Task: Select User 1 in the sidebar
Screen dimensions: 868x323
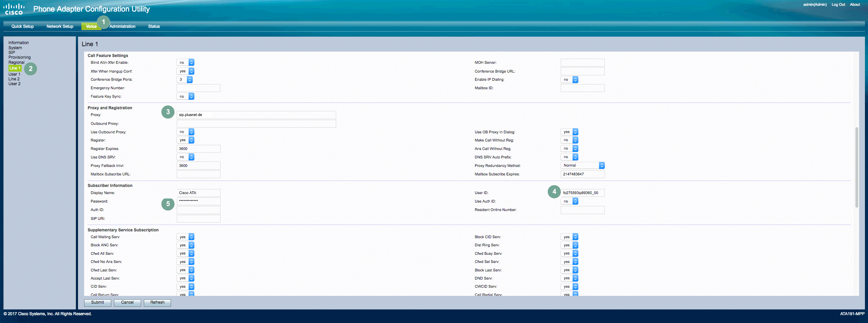Action: click(x=14, y=74)
